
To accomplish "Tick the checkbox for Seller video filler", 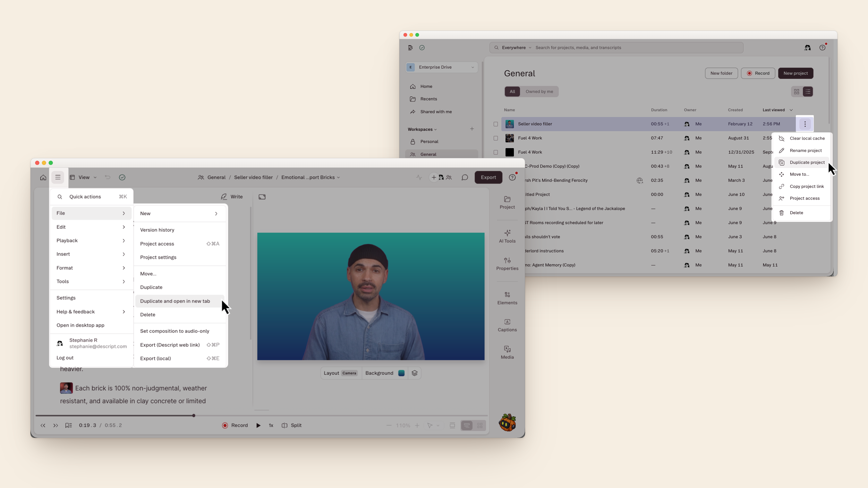I will (x=496, y=124).
